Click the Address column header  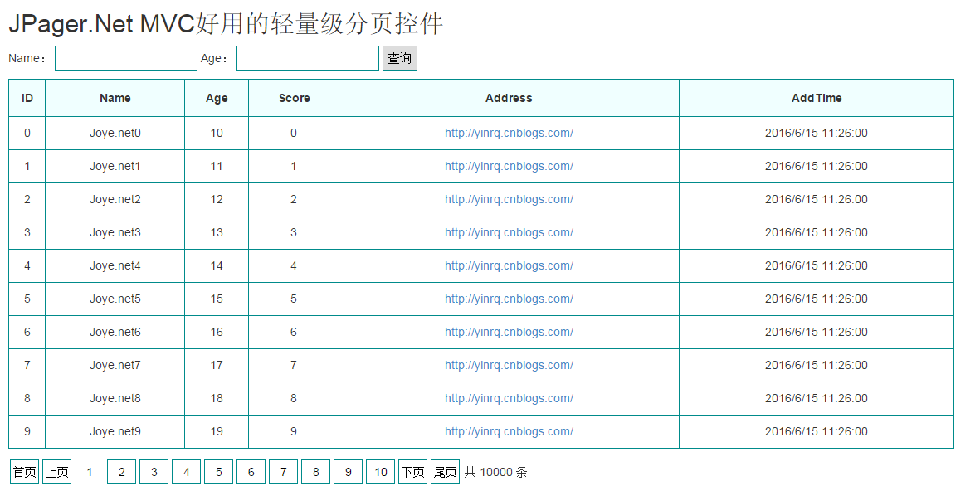point(509,98)
